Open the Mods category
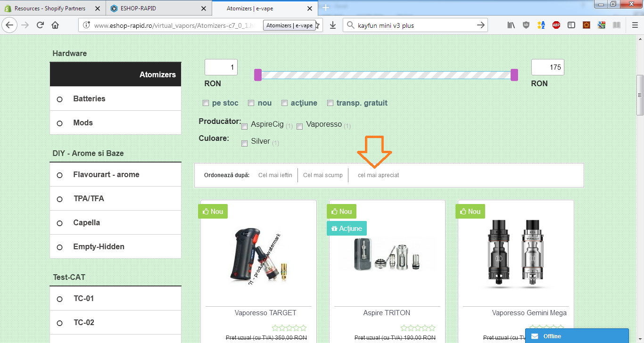 [116, 122]
